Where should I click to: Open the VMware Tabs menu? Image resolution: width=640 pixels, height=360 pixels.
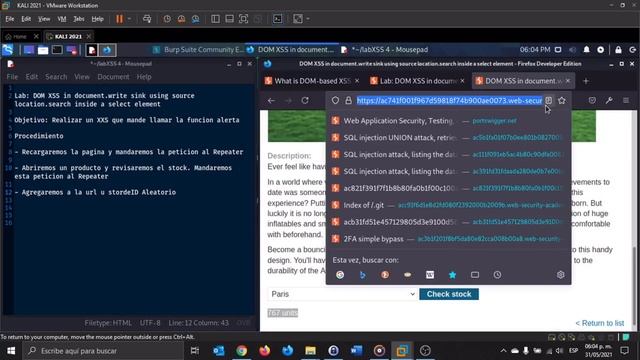point(79,19)
